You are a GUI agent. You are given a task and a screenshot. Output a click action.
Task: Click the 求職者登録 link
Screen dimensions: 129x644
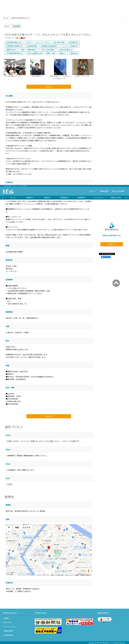point(104,191)
